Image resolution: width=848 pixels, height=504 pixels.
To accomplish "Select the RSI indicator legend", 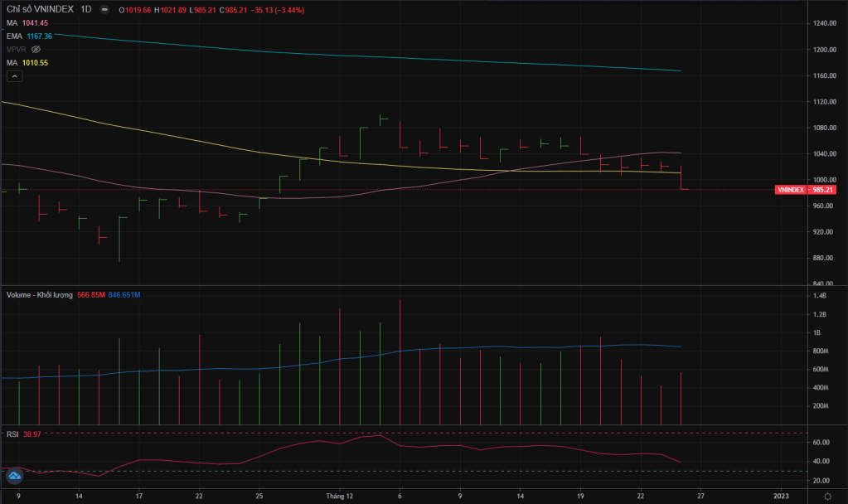I will [12, 434].
